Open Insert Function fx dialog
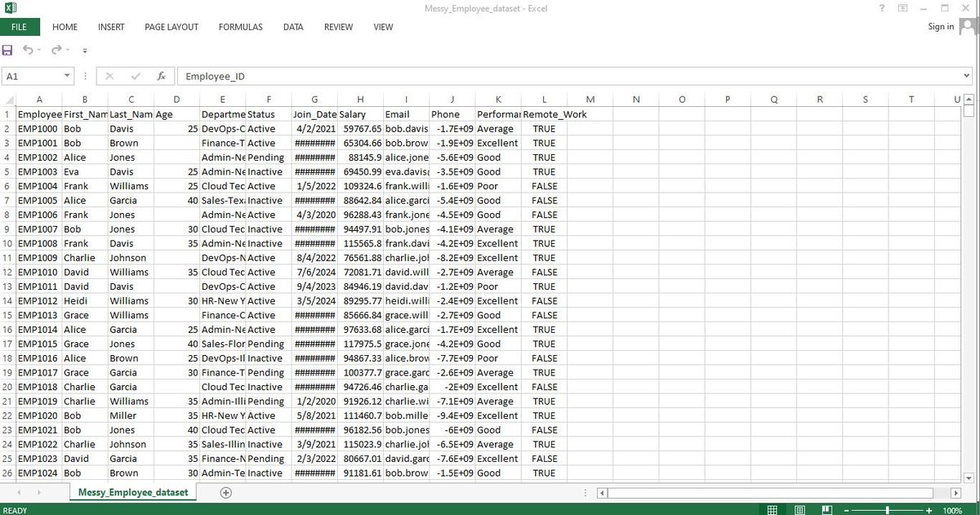Viewport: 980px width, 515px height. (x=162, y=76)
